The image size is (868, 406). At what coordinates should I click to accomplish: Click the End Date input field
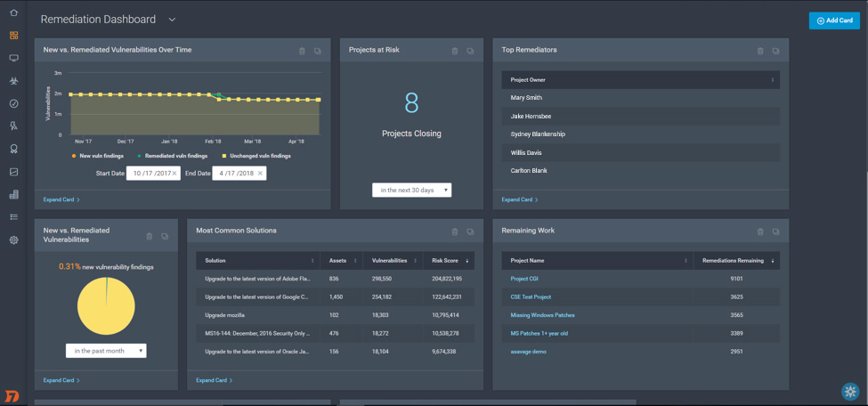pos(235,174)
